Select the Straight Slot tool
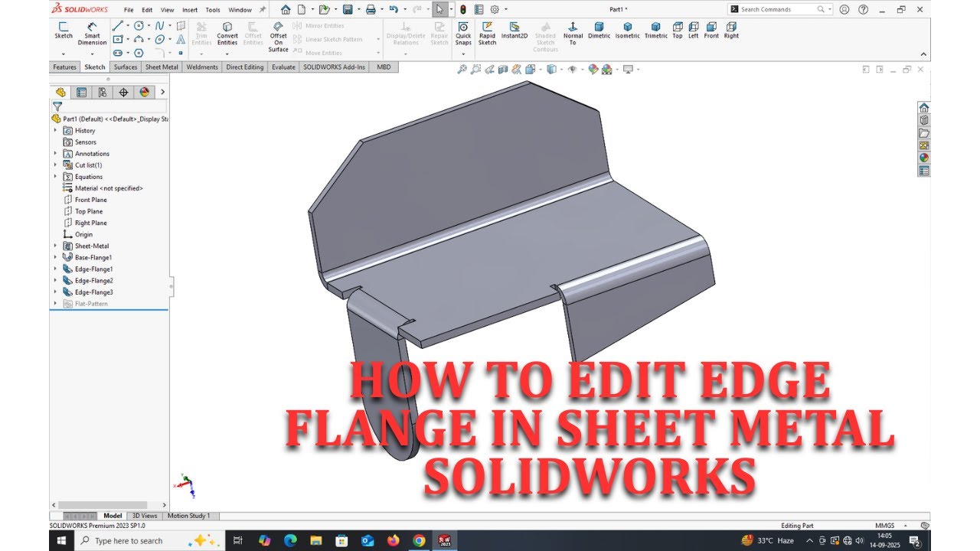 [x=117, y=53]
